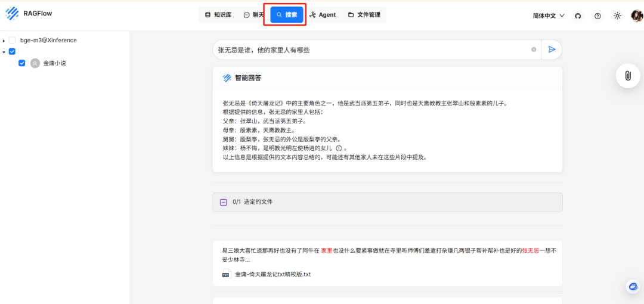Expand the bge-m3@Xinference tree node

click(4, 41)
